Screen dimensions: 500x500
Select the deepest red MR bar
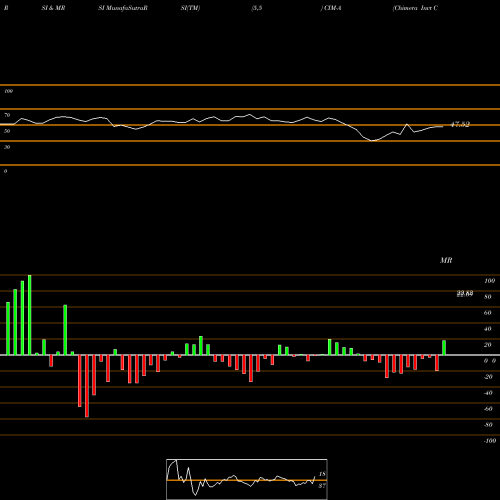coord(87,386)
